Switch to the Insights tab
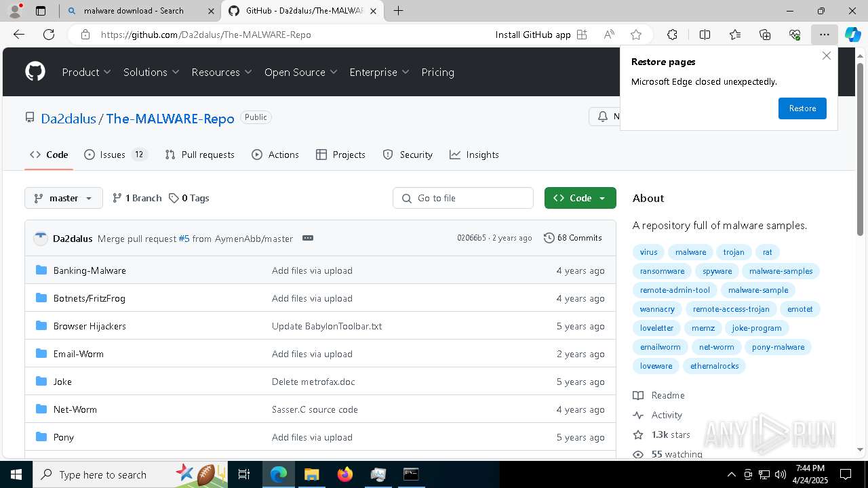Screen dimensions: 868x488 click(474, 155)
